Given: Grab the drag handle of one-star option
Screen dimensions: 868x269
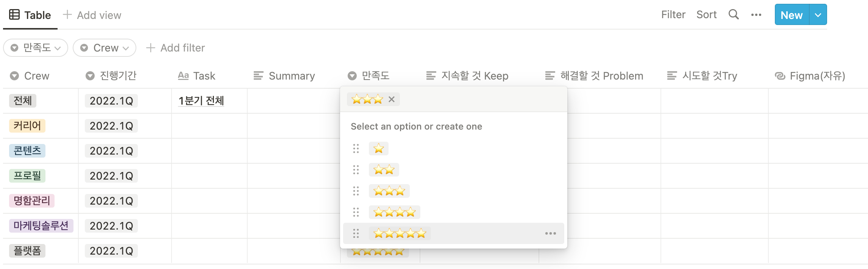Looking at the screenshot, I should (356, 149).
